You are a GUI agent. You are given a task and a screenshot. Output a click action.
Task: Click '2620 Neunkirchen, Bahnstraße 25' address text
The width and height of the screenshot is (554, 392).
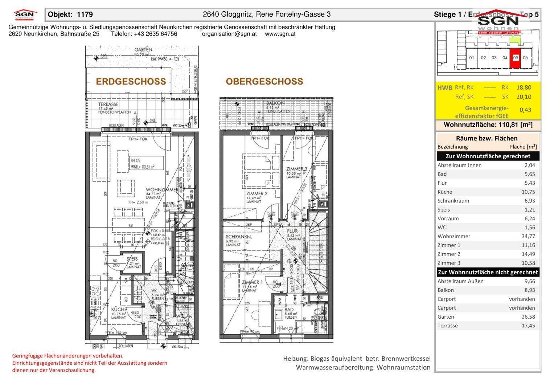[54, 34]
